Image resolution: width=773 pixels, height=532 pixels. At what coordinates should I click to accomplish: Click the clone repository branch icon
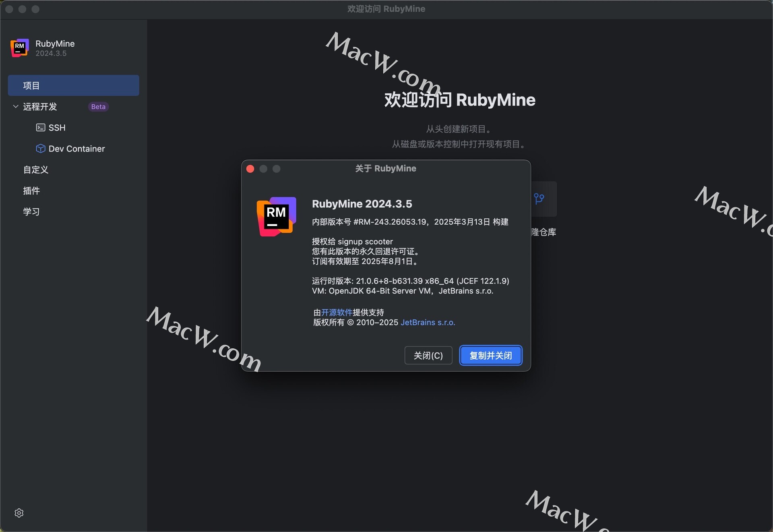click(x=539, y=199)
